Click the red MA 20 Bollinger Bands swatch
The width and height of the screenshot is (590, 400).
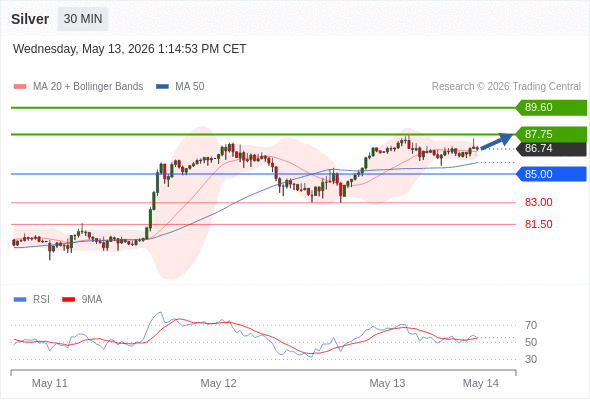tap(20, 87)
